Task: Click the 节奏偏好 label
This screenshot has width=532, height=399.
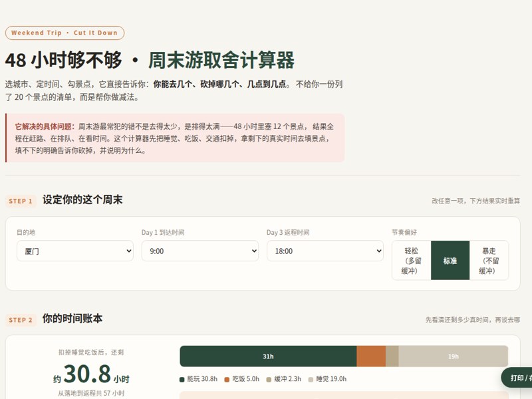Action: pyautogui.click(x=404, y=232)
